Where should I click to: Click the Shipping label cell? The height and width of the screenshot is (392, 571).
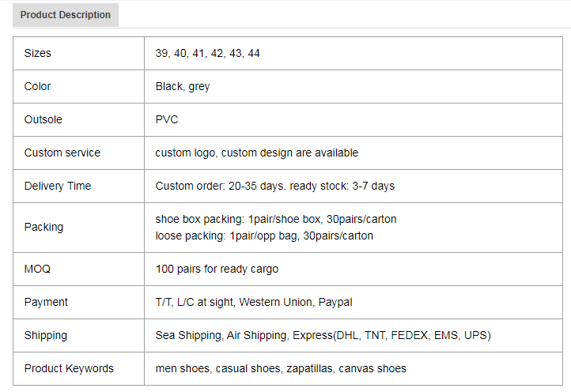point(78,336)
